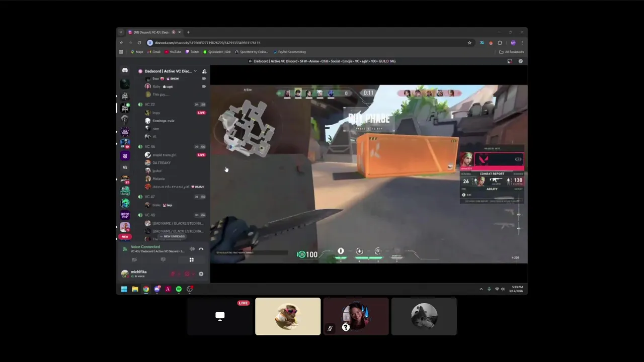Open the browser extensions puzzle icon
The height and width of the screenshot is (362, 644).
(x=500, y=43)
